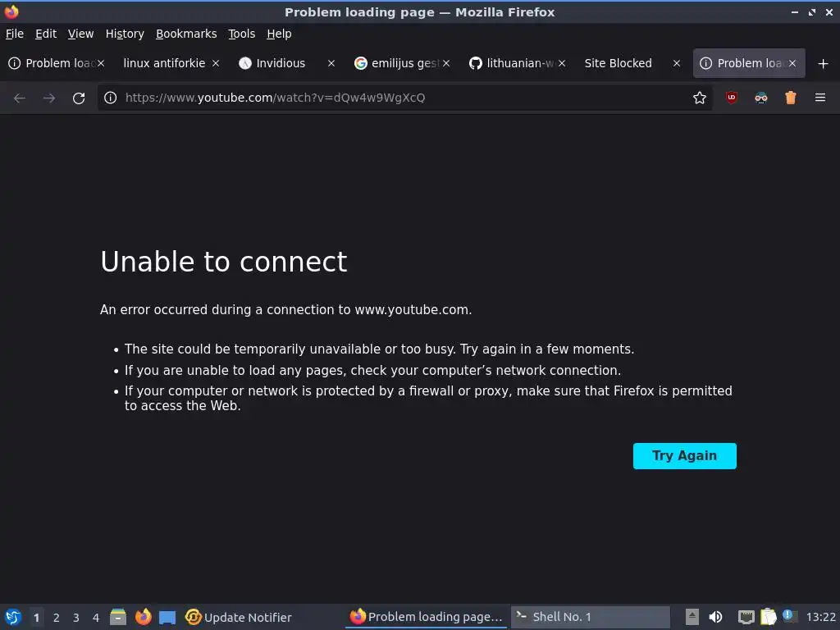Open the start menu bird icon

pos(13,617)
